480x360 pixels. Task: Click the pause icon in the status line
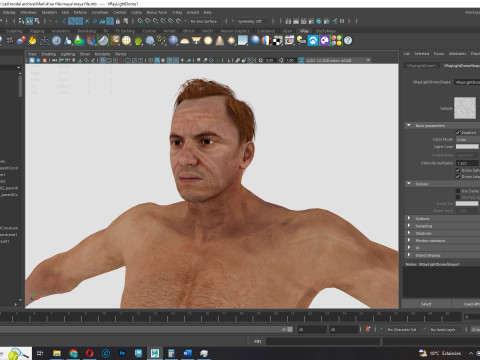click(x=342, y=21)
